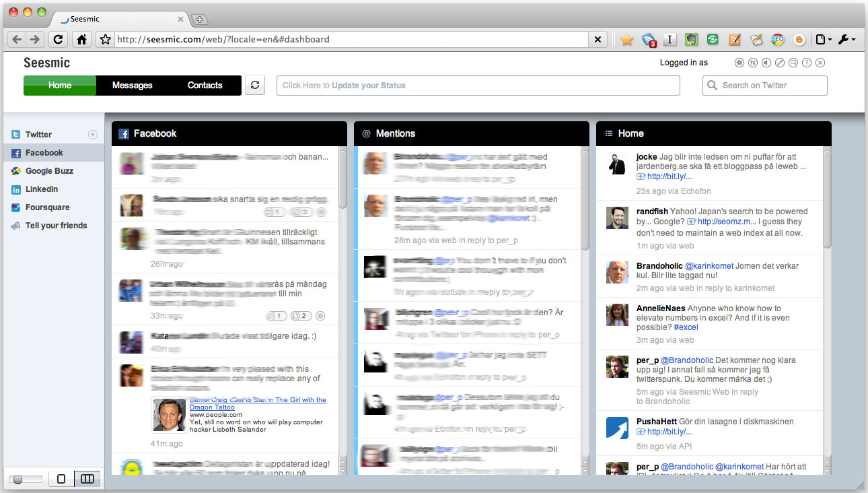Screen dimensions: 868x493
Task: Open the gear on the 33m ago Facebook post
Action: pyautogui.click(x=320, y=316)
